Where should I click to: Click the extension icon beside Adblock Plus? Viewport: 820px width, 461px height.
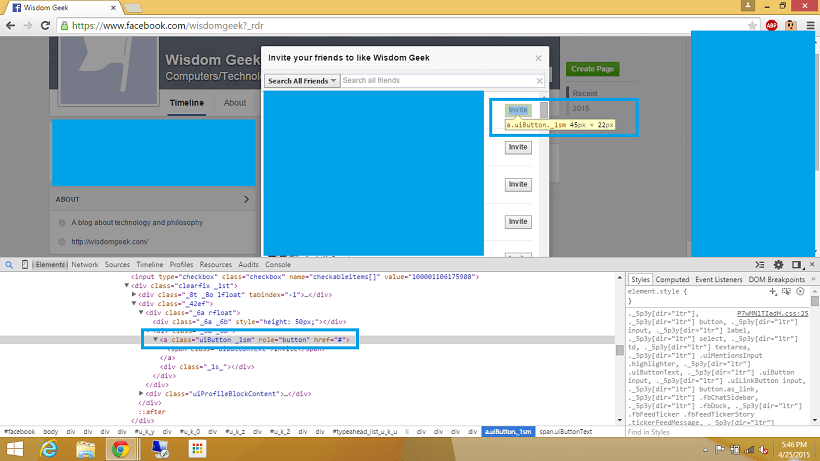(791, 26)
